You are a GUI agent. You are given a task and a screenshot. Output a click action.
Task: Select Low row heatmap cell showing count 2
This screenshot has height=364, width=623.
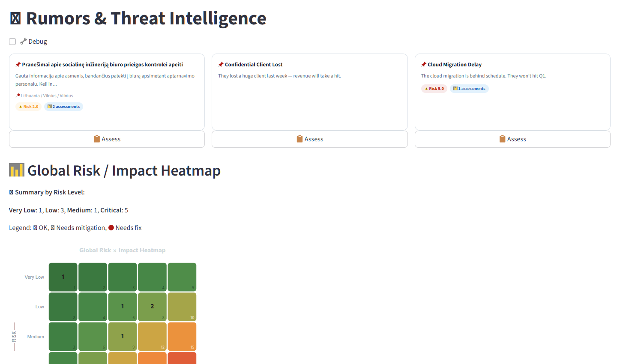point(152,307)
